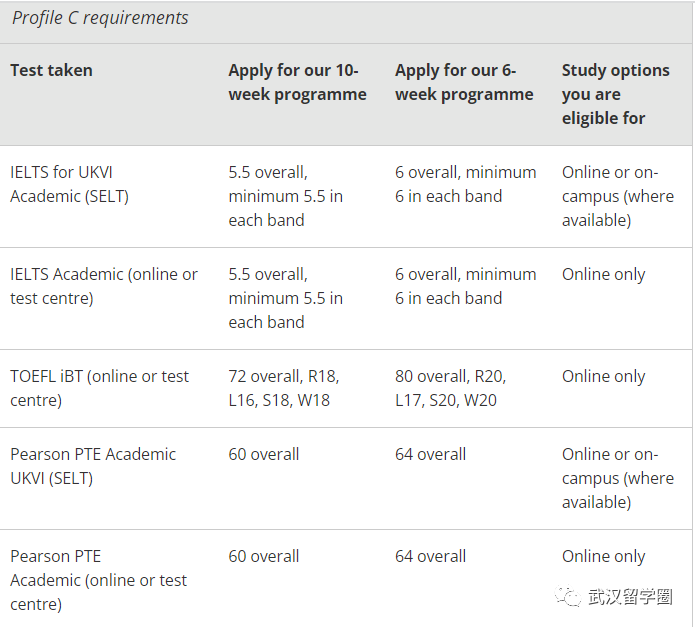Click the Pearson PTE Academic online cell
This screenshot has height=627, width=695.
[x=98, y=580]
